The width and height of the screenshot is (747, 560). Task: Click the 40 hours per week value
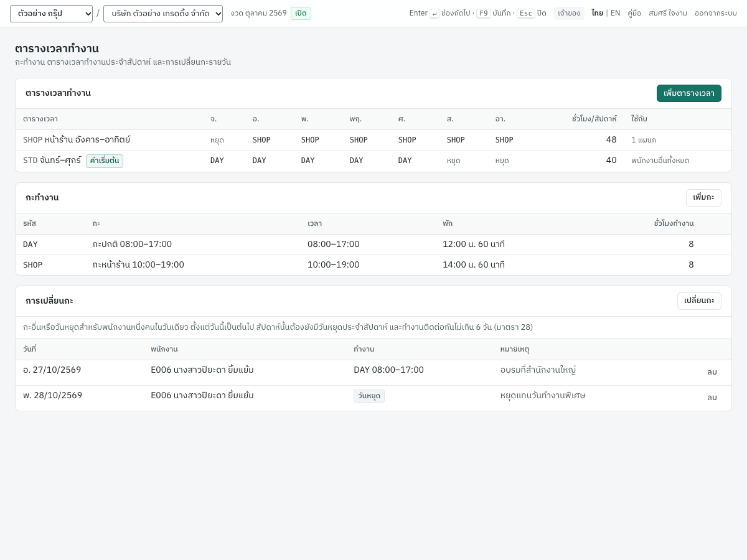point(611,161)
